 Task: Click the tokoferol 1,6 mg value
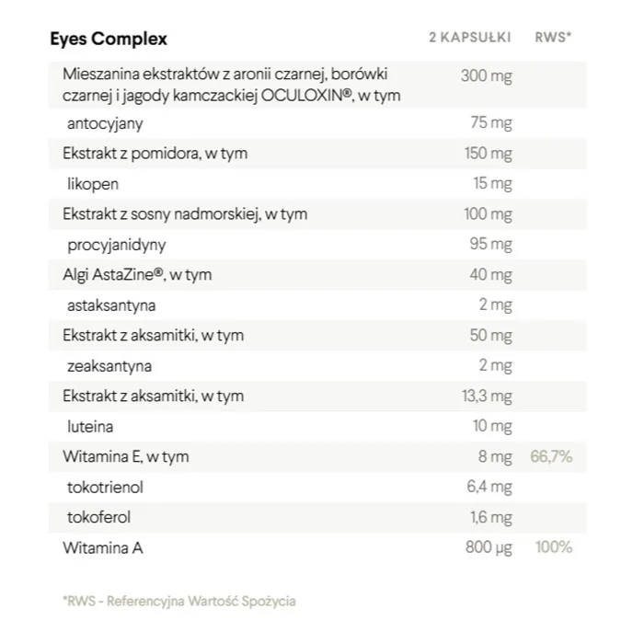[490, 517]
